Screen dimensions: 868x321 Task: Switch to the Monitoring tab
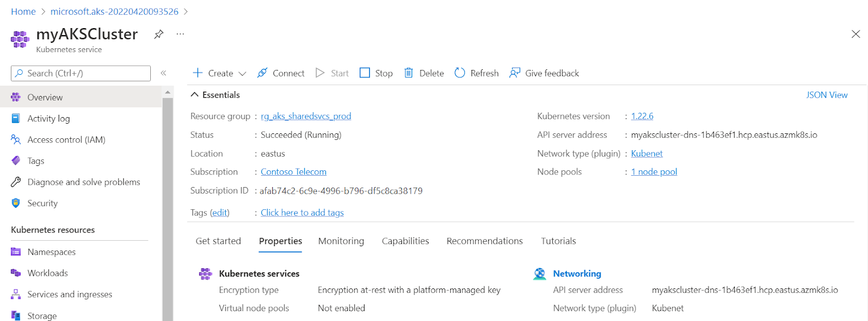[x=341, y=241]
